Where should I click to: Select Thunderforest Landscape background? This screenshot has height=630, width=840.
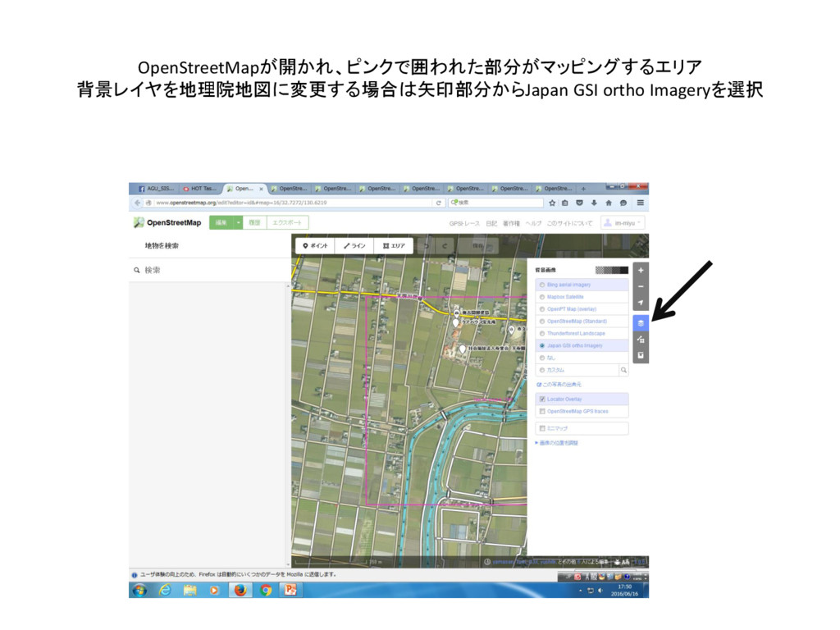point(582,333)
